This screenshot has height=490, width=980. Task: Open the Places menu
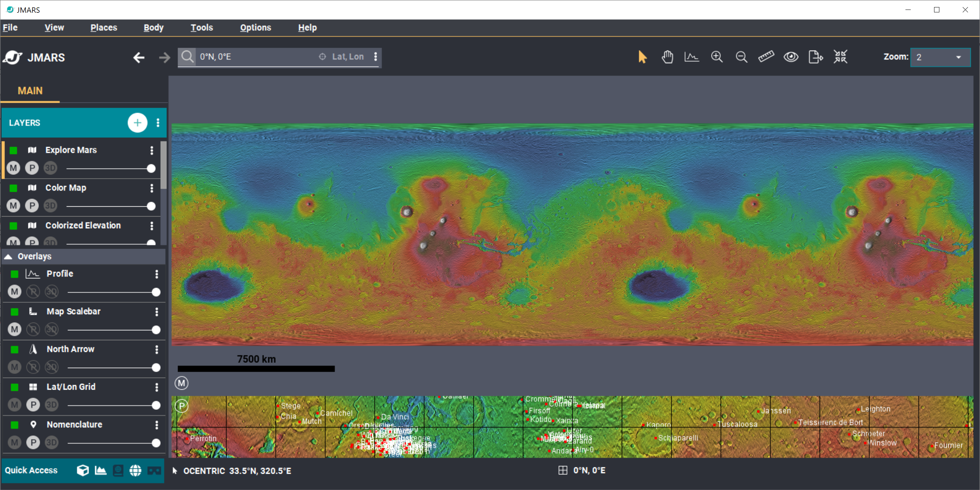[x=104, y=28]
